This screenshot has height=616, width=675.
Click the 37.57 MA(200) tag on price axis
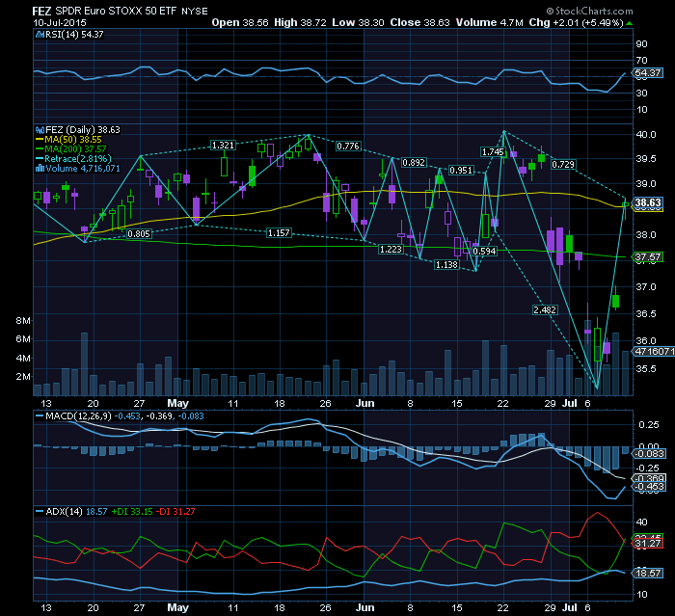pyautogui.click(x=648, y=257)
